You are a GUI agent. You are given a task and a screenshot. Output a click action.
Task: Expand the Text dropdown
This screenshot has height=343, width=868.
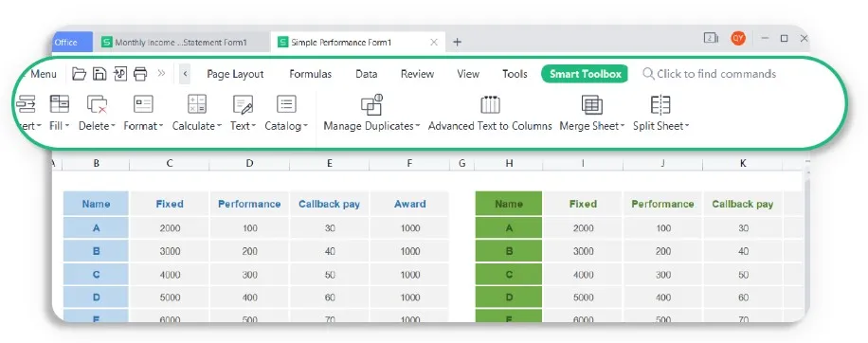point(254,126)
